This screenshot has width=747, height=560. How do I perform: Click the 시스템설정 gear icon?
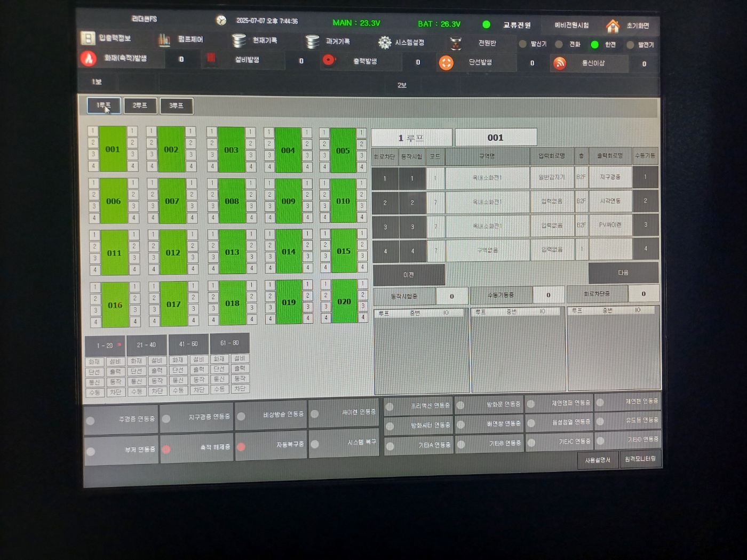[385, 43]
